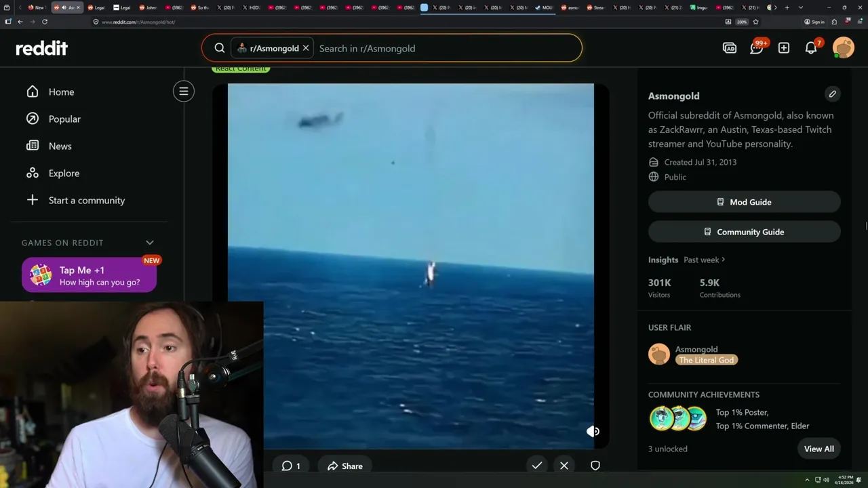View All community achievements
This screenshot has height=488, width=868.
818,449
